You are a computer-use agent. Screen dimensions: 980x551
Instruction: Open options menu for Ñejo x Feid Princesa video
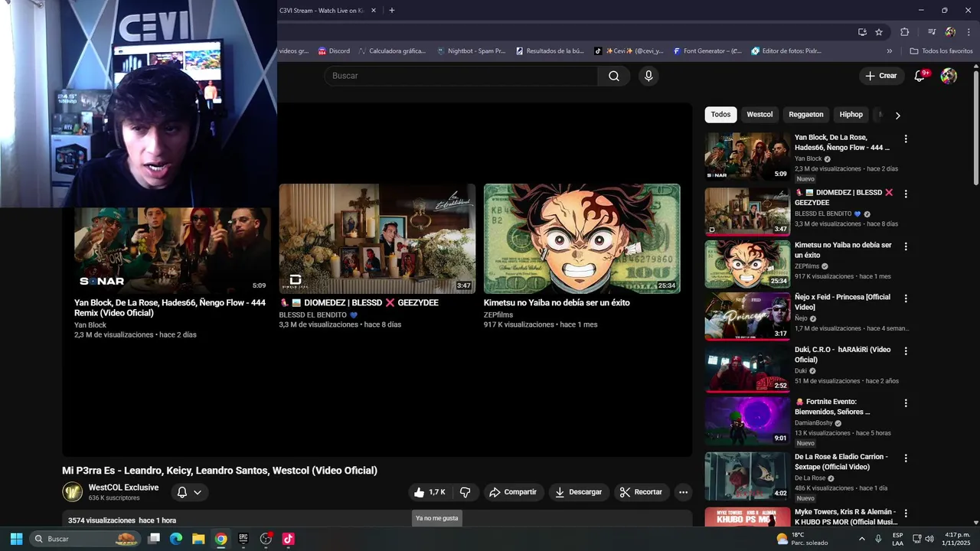pos(906,298)
